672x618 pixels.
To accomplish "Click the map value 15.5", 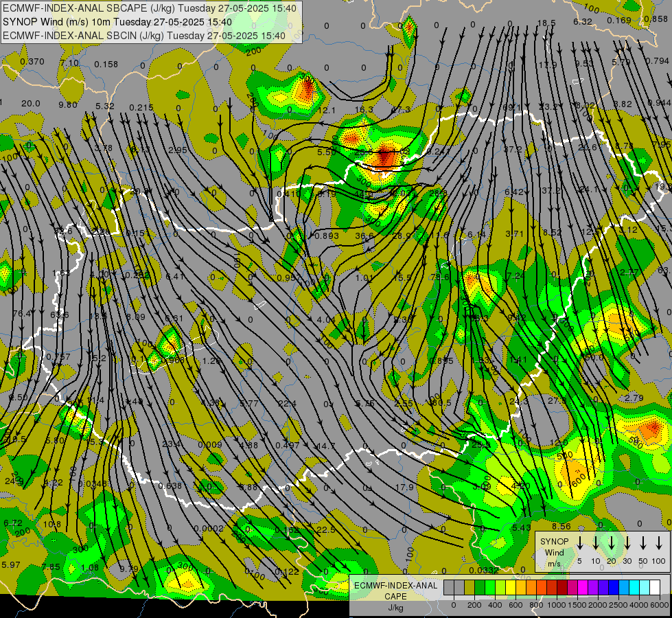I will click(402, 277).
